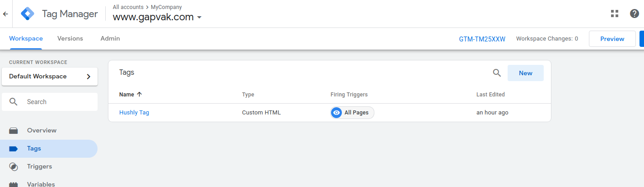This screenshot has width=644, height=187.
Task: Click the search magnifier icon in Tags panel
Action: point(497,73)
